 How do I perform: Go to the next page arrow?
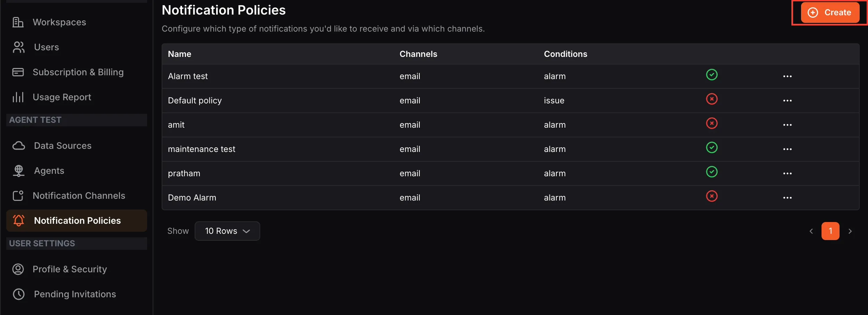coord(850,231)
